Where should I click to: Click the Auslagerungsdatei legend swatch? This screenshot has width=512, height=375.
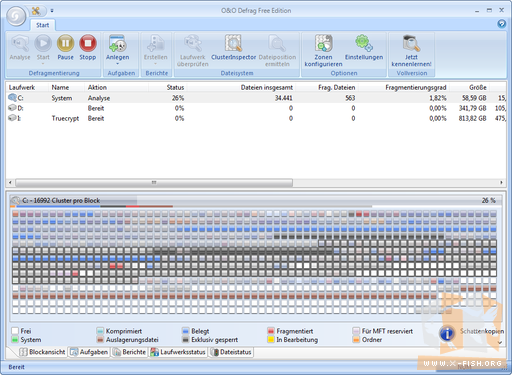click(100, 339)
